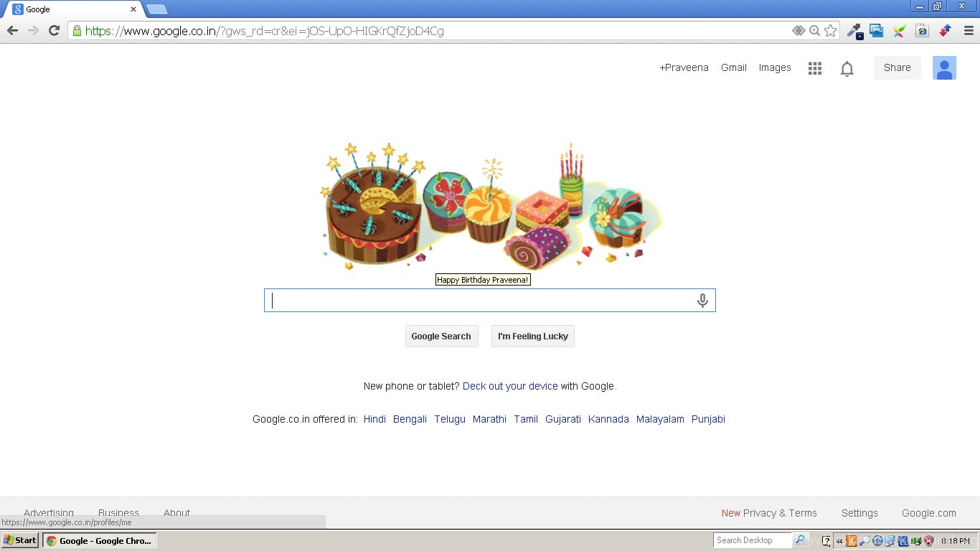Open the notifications bell
980x551 pixels.
pyautogui.click(x=847, y=68)
